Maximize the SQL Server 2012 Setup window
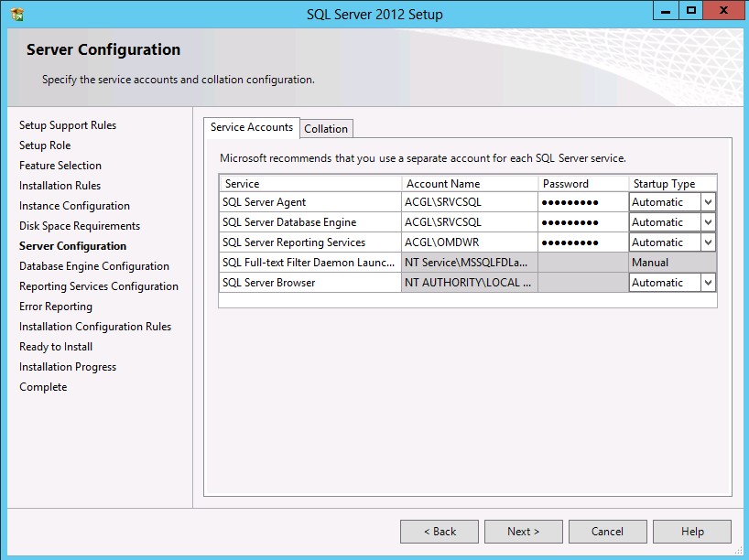749x560 pixels. pos(690,10)
